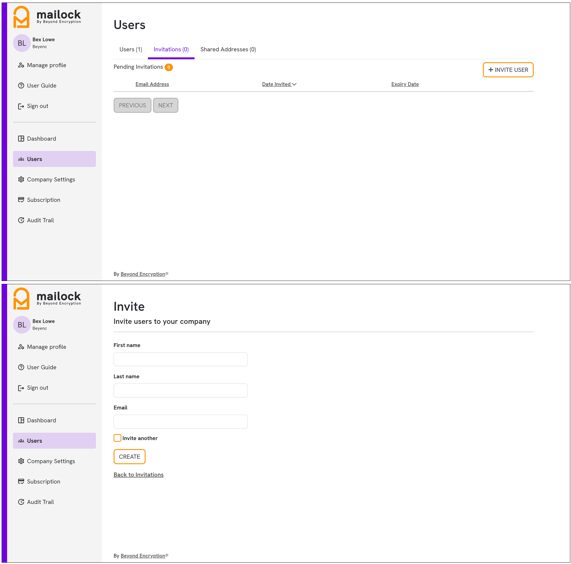Click Audit Trail icon in top Users screen

coord(21,220)
